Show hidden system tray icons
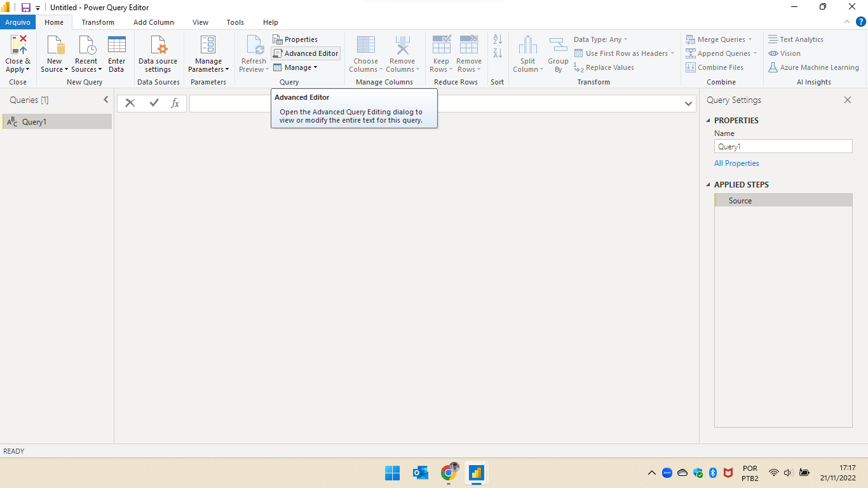Viewport: 868px width, 488px height. [651, 473]
